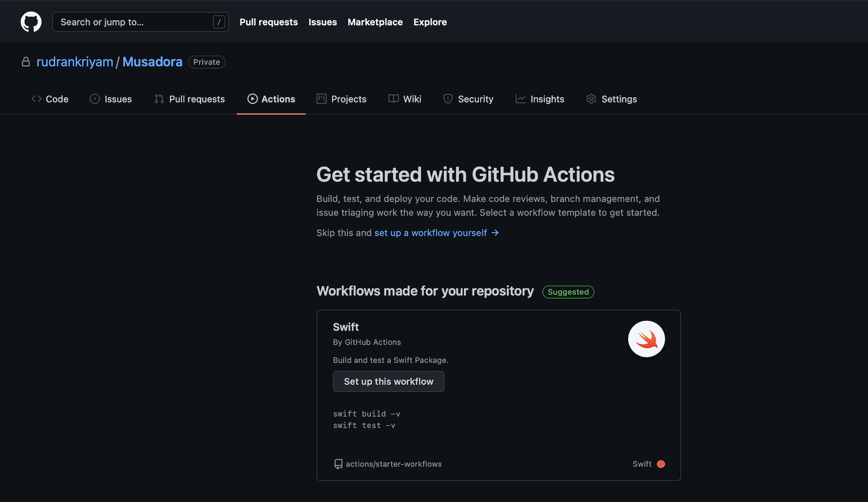868x502 pixels.
Task: Click the shield icon on Security tab
Action: [448, 99]
